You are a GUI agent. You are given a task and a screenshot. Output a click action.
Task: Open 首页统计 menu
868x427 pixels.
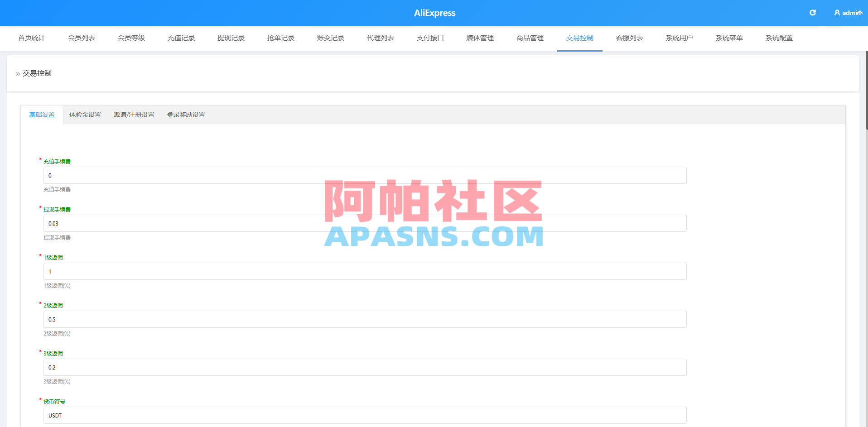[32, 38]
